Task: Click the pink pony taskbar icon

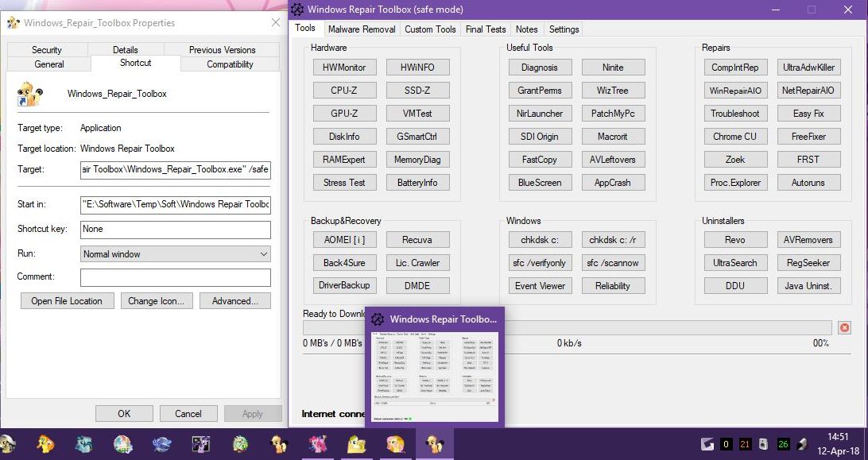Action: [318, 444]
